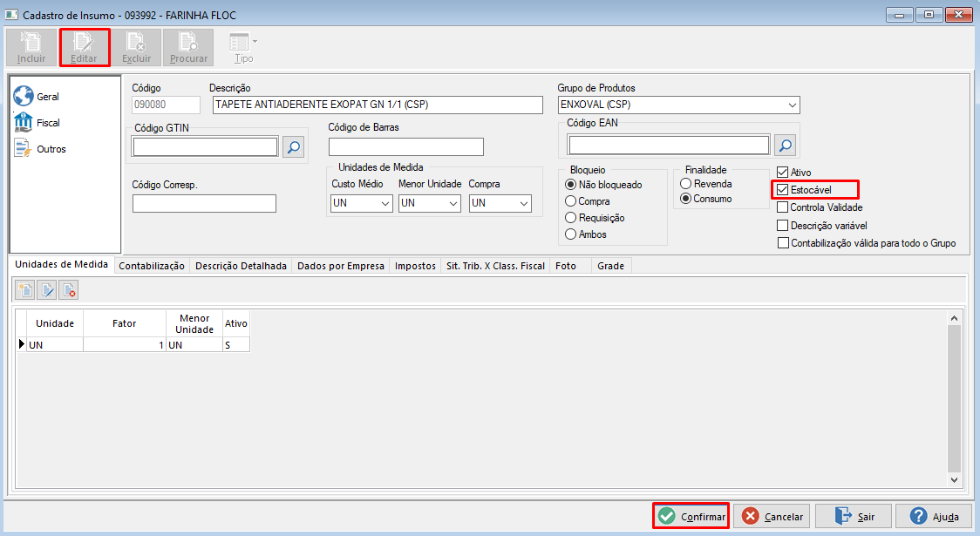The width and height of the screenshot is (980, 536).
Task: Open Custo Médio unit dropdown
Action: pyautogui.click(x=385, y=203)
